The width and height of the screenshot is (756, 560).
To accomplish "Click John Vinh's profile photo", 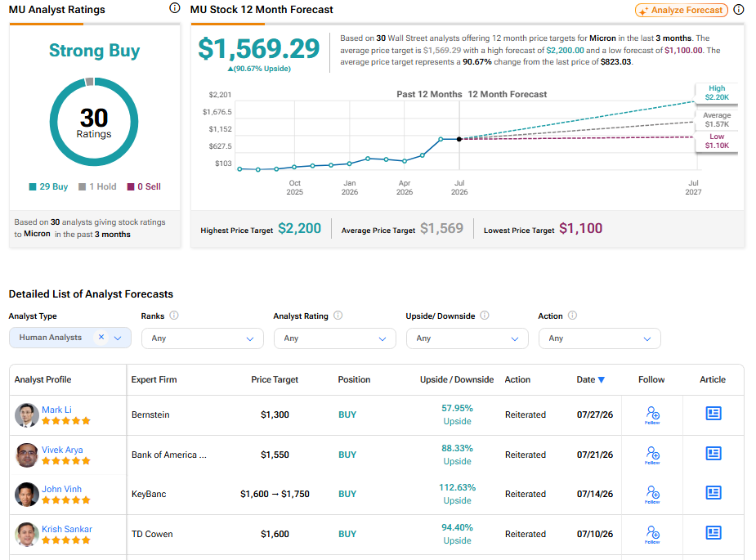I will [x=26, y=495].
